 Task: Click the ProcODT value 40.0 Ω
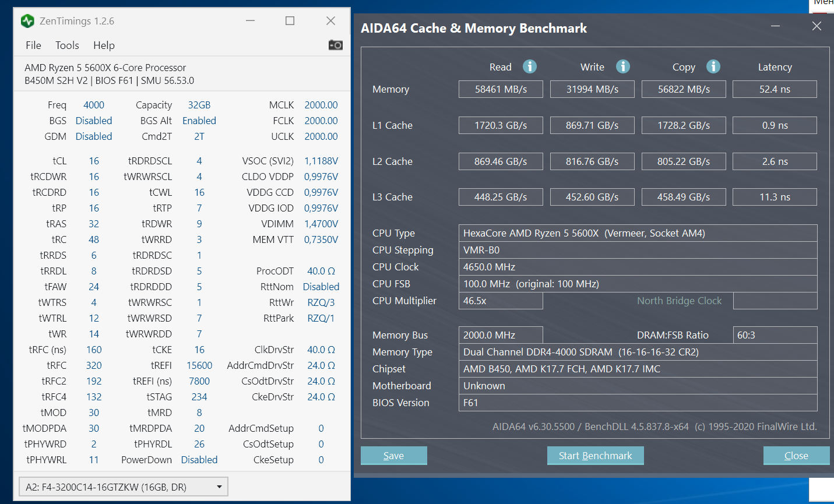click(x=321, y=271)
